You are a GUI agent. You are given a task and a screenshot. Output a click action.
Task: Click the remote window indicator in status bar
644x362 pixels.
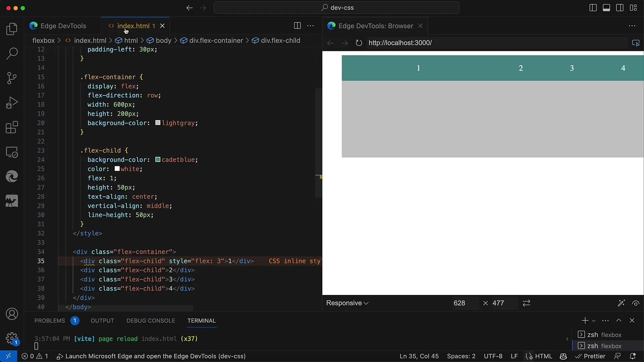tap(8, 356)
